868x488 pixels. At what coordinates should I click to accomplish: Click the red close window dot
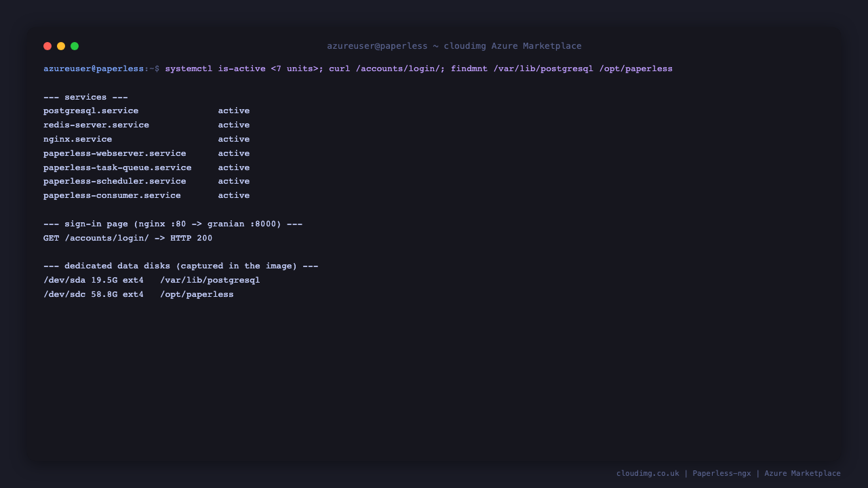point(47,46)
